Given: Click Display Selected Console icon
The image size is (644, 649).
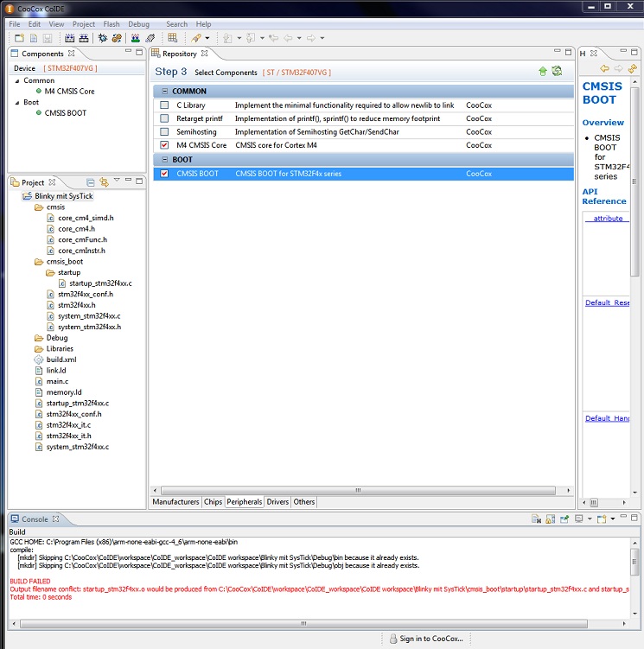Looking at the screenshot, I should pyautogui.click(x=579, y=519).
